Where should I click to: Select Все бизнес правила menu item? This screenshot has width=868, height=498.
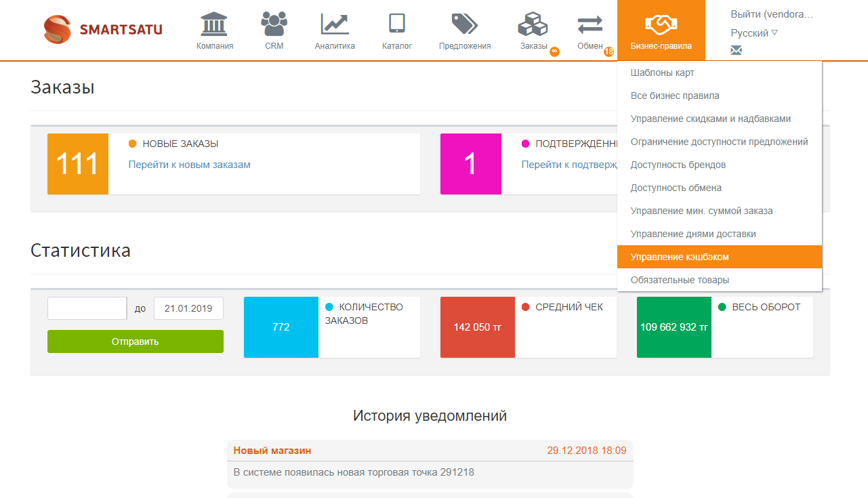tap(720, 96)
